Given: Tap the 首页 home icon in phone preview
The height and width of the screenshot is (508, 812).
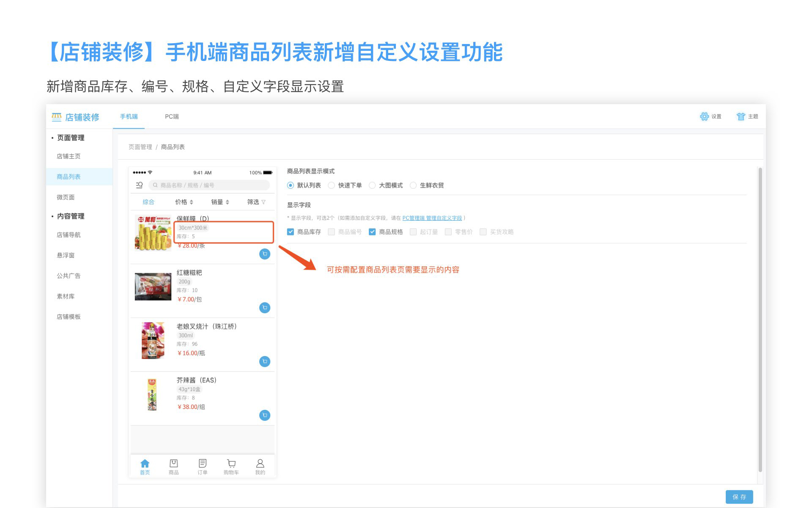Looking at the screenshot, I should pos(145,464).
